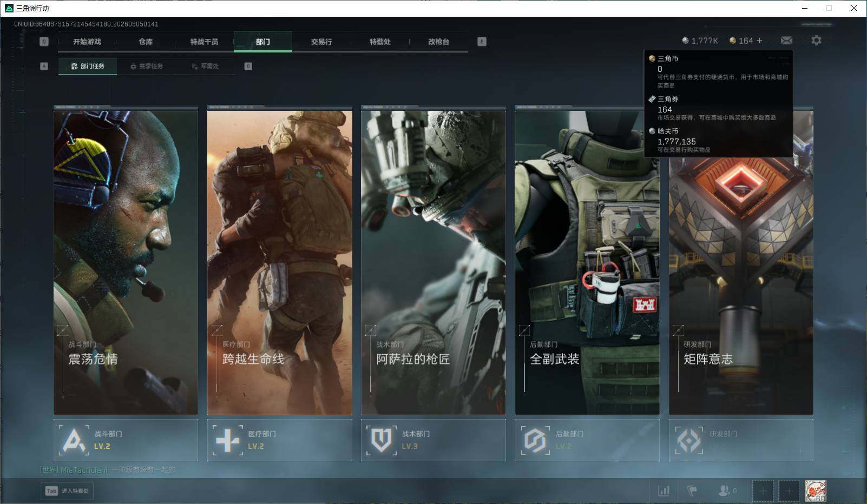Click the player avatar picture
Screen dimensions: 867x504
[x=815, y=491]
